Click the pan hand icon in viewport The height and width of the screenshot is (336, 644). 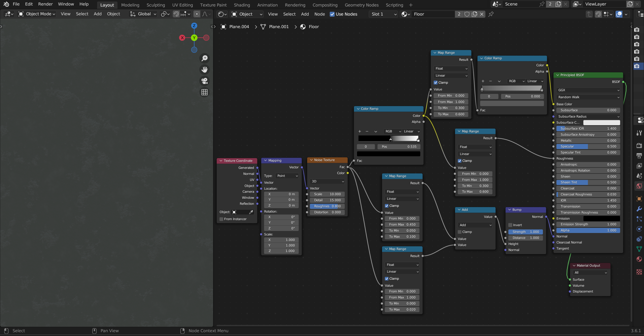tap(205, 70)
